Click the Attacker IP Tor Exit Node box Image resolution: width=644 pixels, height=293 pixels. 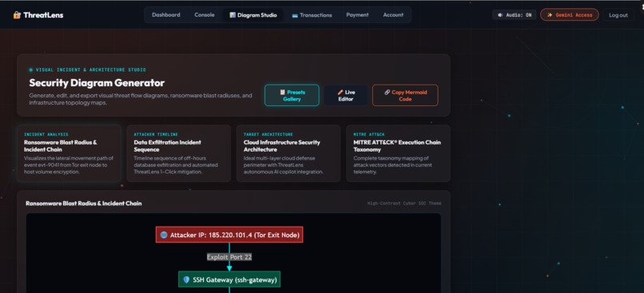229,235
